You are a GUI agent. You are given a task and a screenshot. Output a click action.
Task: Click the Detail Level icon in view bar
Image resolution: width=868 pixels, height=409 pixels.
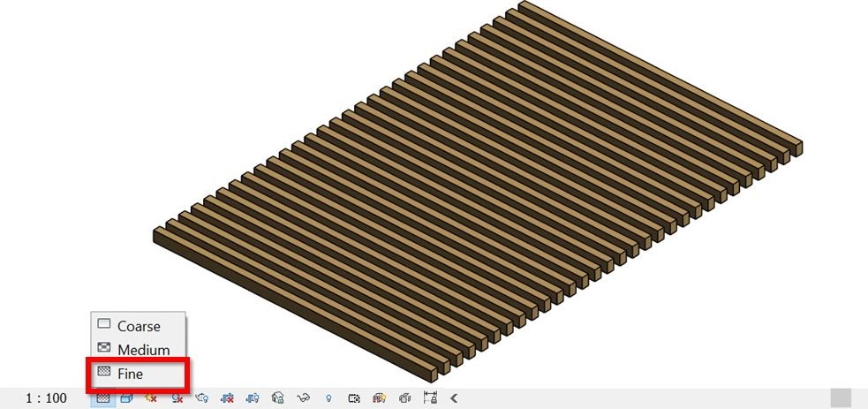tap(103, 398)
